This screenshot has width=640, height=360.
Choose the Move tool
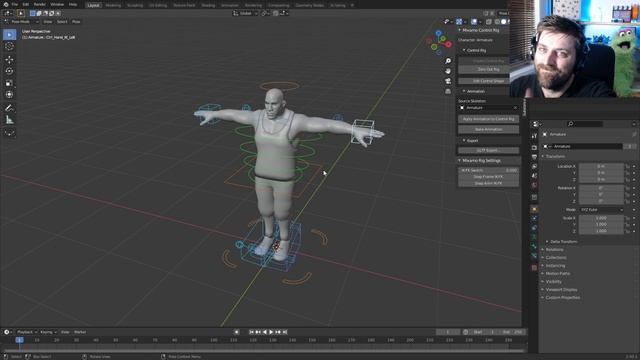coord(9,60)
